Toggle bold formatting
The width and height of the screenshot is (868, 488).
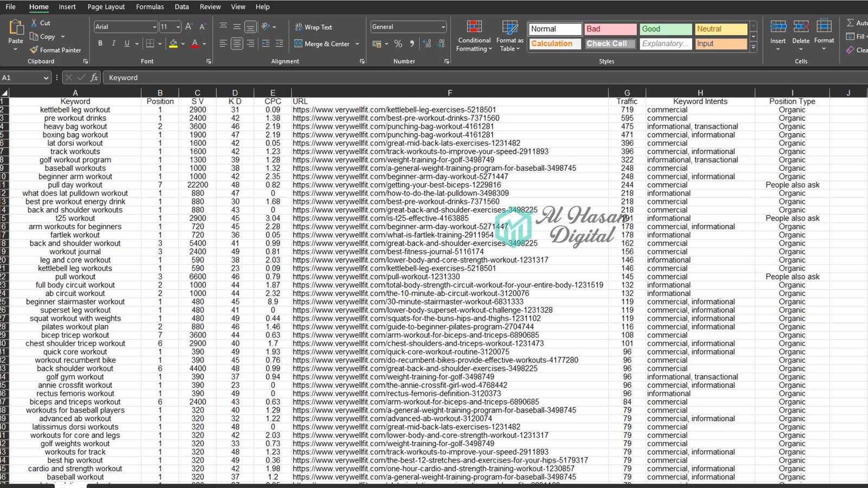pyautogui.click(x=100, y=43)
